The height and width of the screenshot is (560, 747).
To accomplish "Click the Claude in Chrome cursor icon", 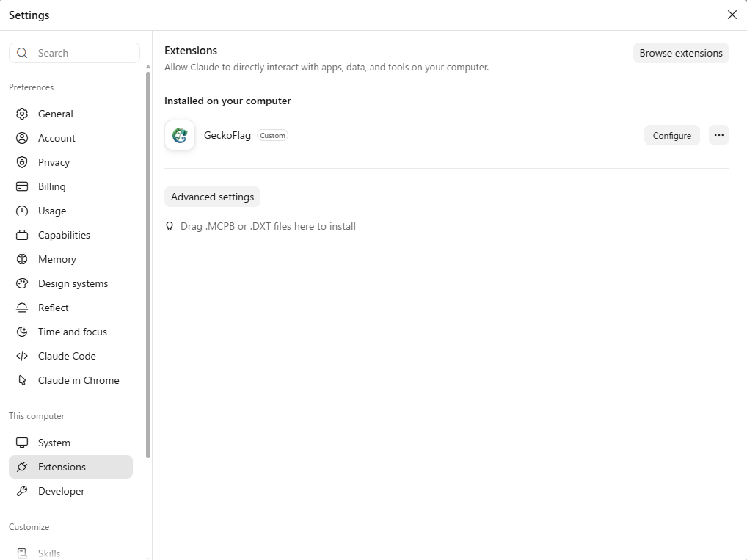I will pos(22,380).
